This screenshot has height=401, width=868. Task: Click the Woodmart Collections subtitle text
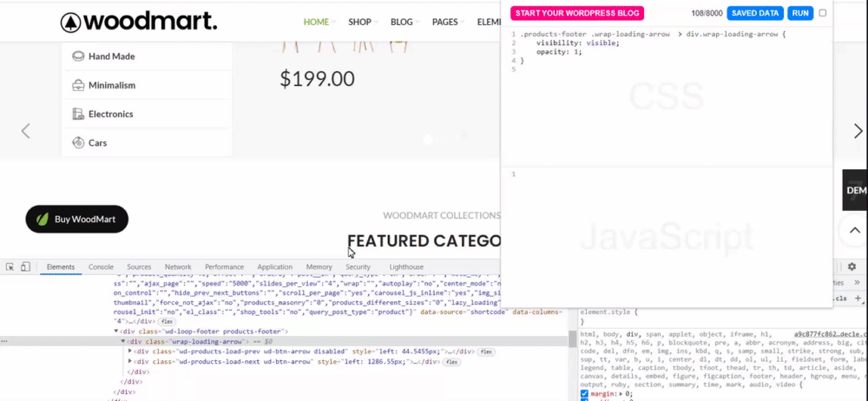click(x=442, y=215)
